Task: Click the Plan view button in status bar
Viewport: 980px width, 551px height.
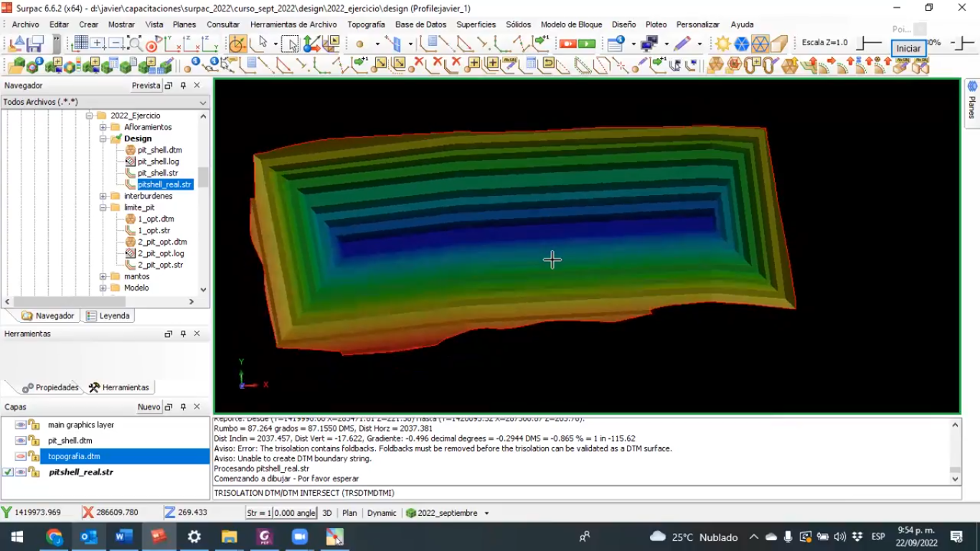Action: tap(349, 513)
